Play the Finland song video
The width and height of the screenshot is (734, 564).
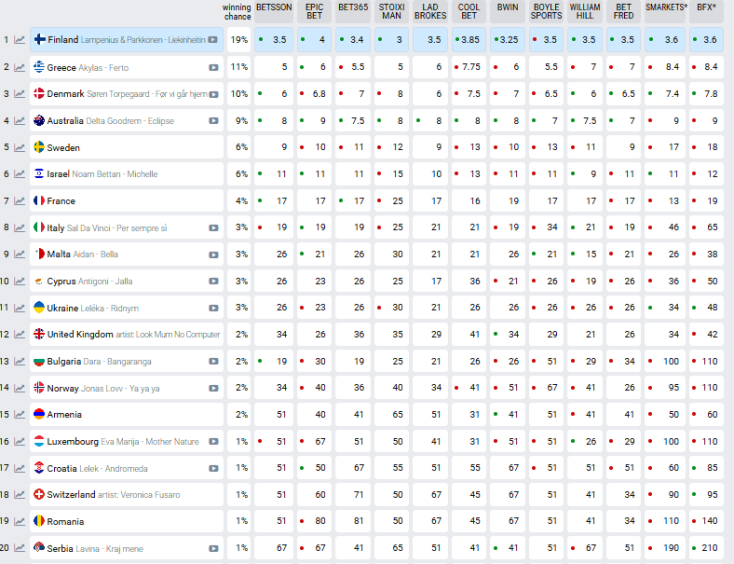(x=213, y=40)
